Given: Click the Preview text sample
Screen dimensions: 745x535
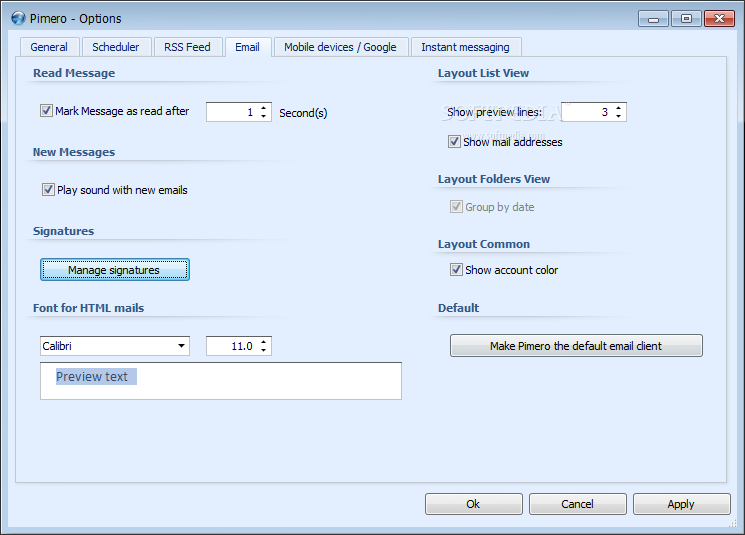Looking at the screenshot, I should coord(92,377).
